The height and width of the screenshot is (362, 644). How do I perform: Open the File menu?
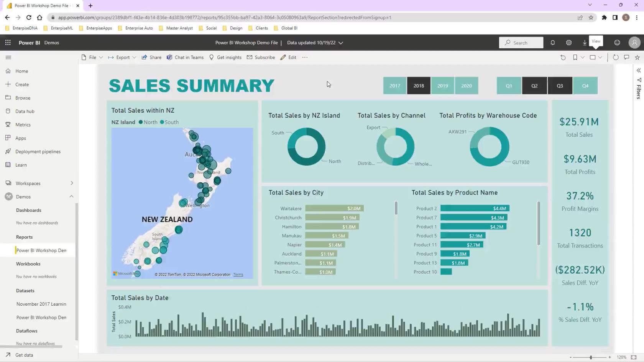(92, 57)
